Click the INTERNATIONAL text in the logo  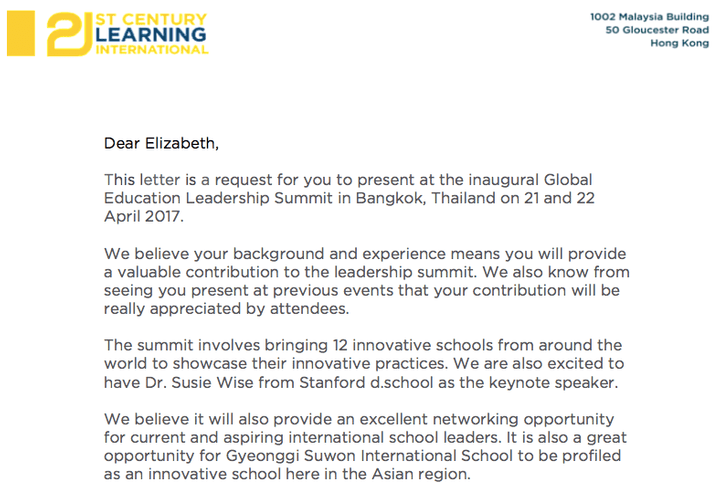click(150, 49)
